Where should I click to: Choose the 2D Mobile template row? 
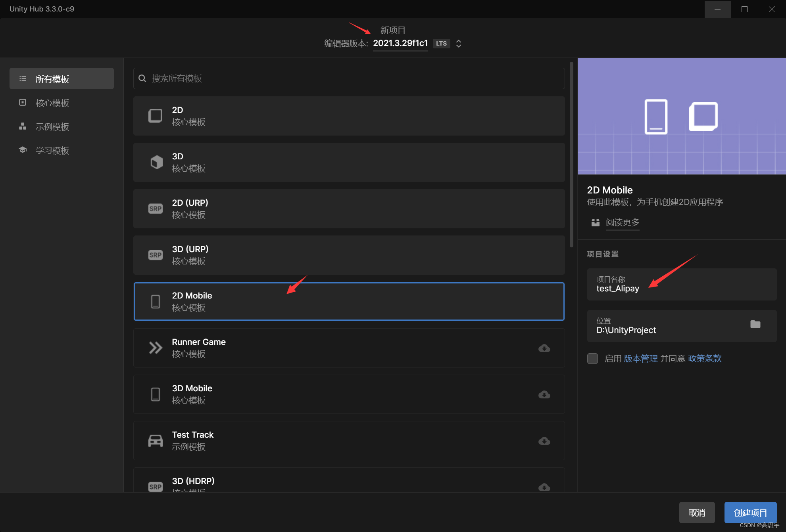click(349, 301)
